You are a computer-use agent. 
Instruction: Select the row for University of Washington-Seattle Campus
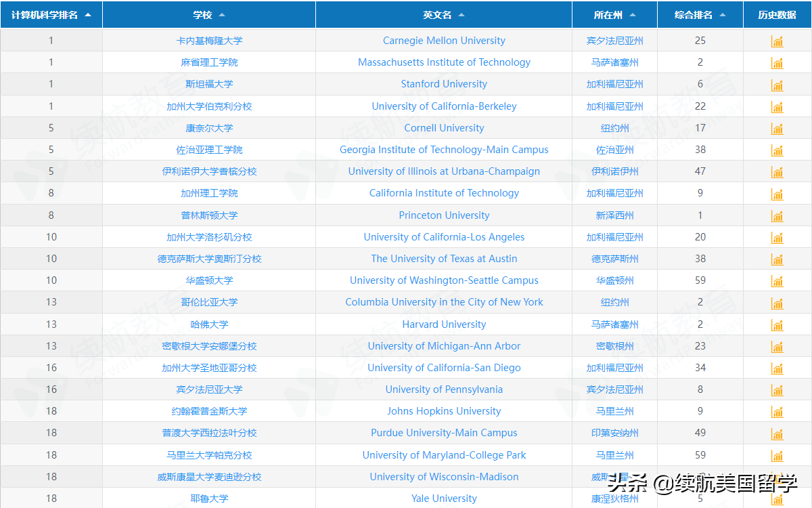tap(444, 280)
